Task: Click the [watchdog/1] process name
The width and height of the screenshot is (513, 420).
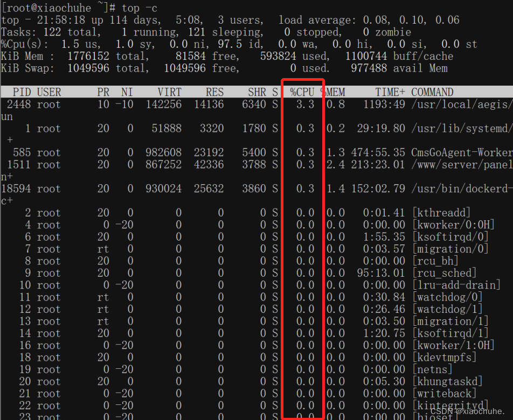Action: click(448, 309)
